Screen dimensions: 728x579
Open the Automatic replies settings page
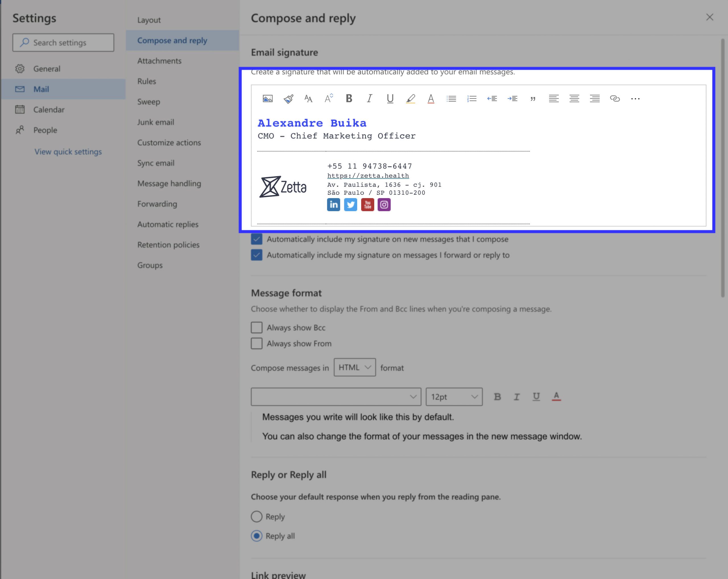pyautogui.click(x=168, y=224)
